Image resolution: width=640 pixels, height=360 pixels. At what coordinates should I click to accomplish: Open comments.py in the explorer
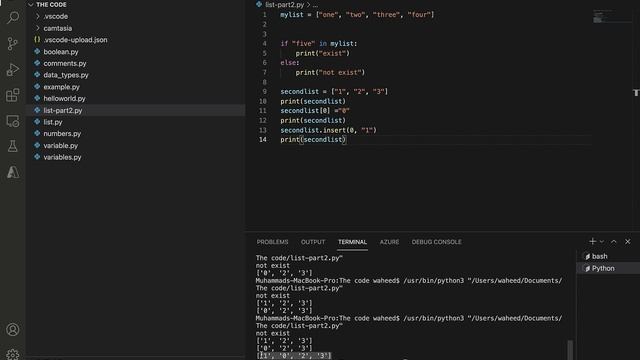point(136,63)
